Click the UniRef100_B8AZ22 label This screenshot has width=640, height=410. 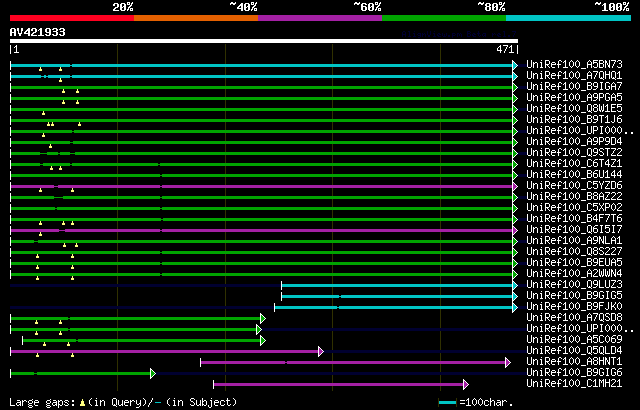pyautogui.click(x=574, y=197)
